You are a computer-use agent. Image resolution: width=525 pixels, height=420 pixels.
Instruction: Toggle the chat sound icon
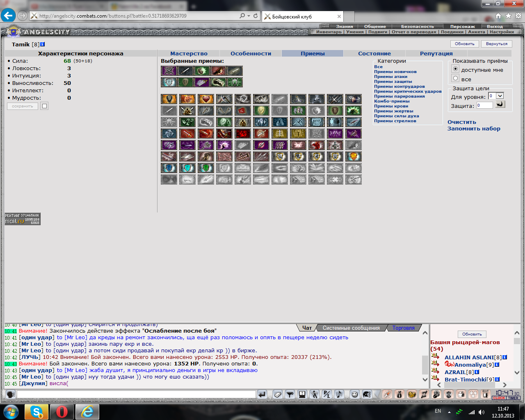[x=339, y=395]
